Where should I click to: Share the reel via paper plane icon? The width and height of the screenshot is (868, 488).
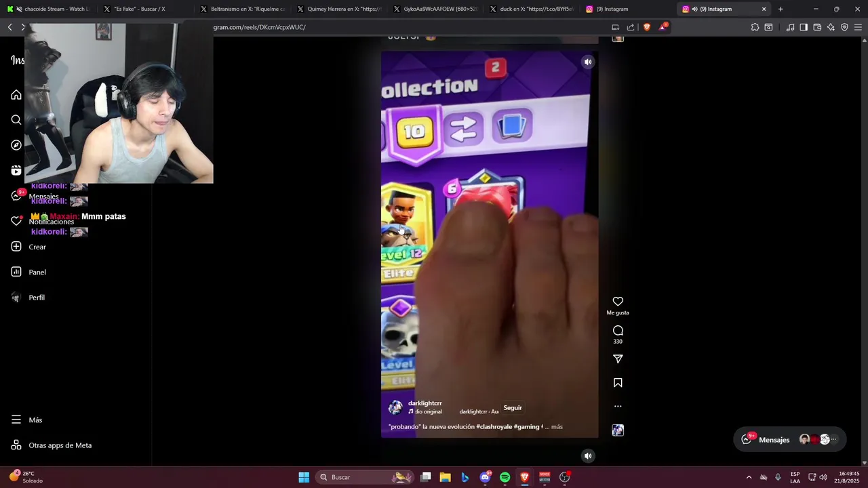tap(618, 359)
